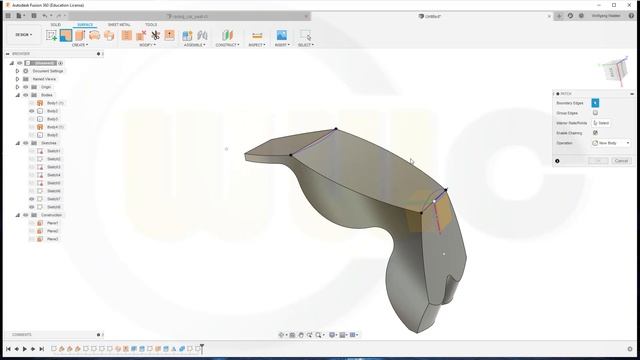Select the surface Revolve tool
The height and width of the screenshot is (360, 640).
(94, 36)
